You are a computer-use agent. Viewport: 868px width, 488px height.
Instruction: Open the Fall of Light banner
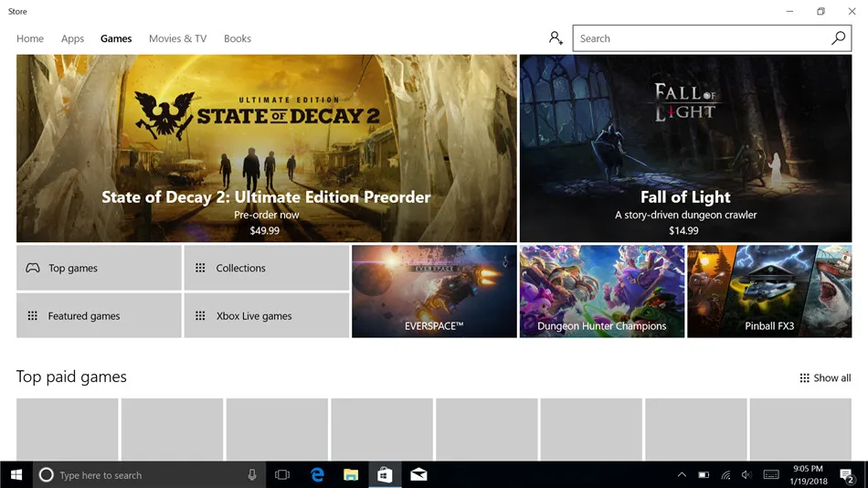coord(685,148)
